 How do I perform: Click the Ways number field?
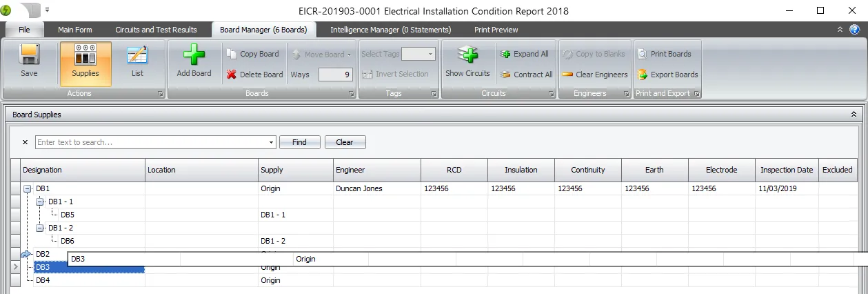click(x=336, y=75)
